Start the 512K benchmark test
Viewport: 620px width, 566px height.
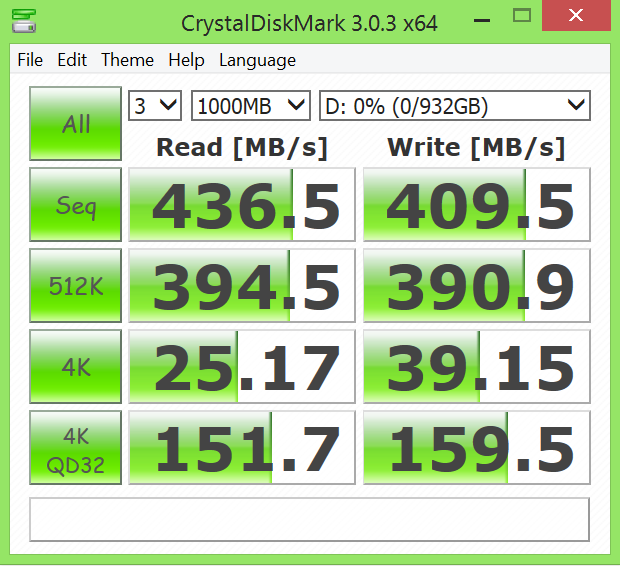tap(76, 286)
